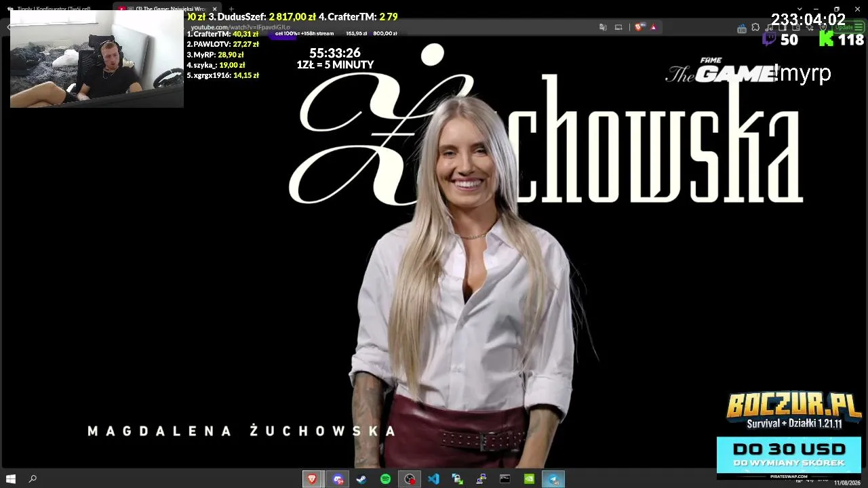Click the BOCZUR.PL server banner
Image resolution: width=868 pixels, height=488 pixels.
(794, 410)
